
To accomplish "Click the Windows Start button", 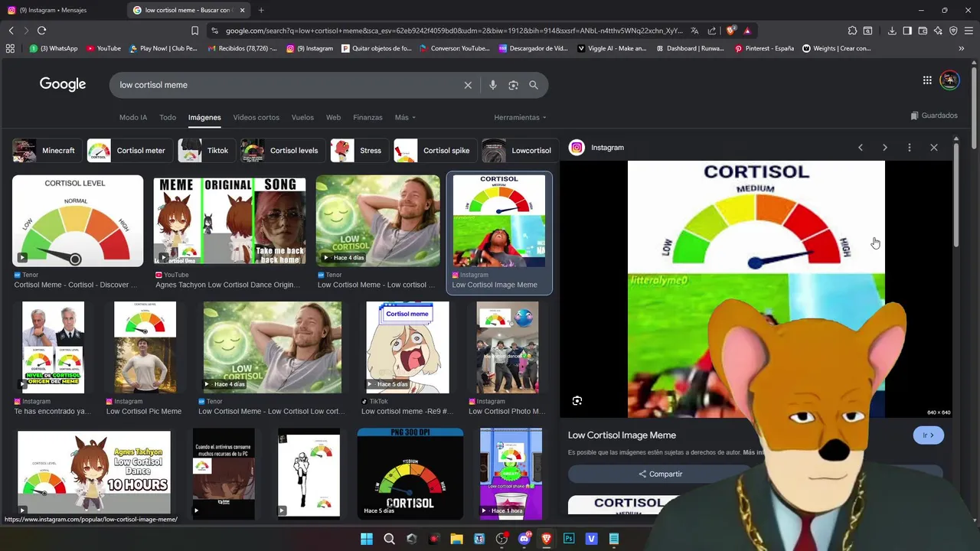I will click(x=367, y=539).
